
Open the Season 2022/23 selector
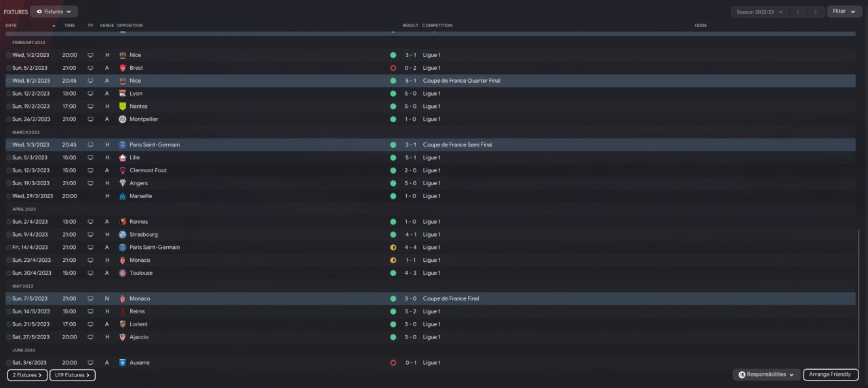(x=759, y=12)
